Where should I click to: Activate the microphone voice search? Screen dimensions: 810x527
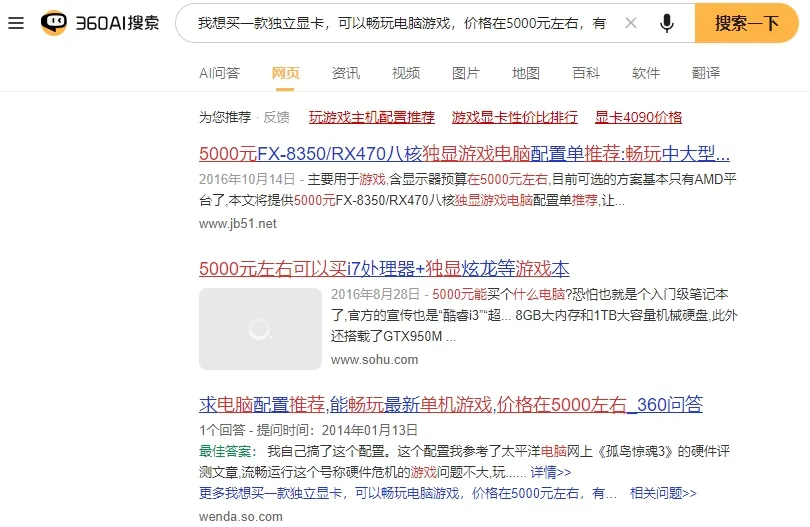click(666, 23)
